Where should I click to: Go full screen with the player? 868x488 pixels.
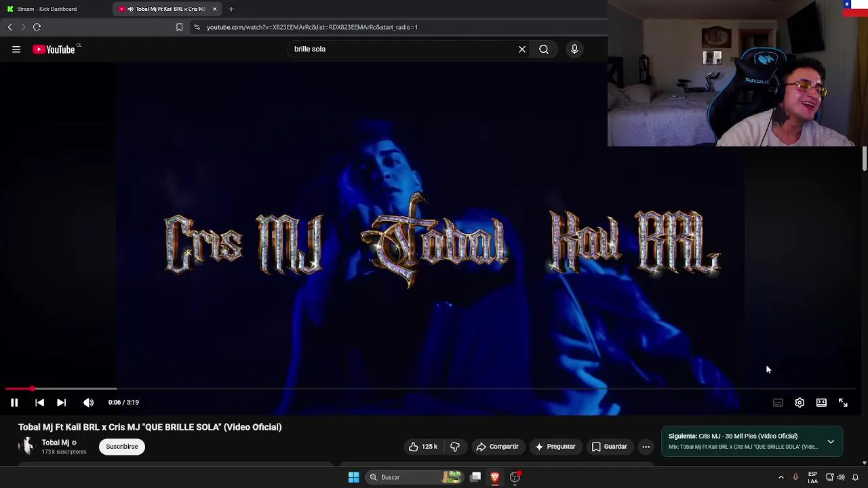(x=843, y=403)
